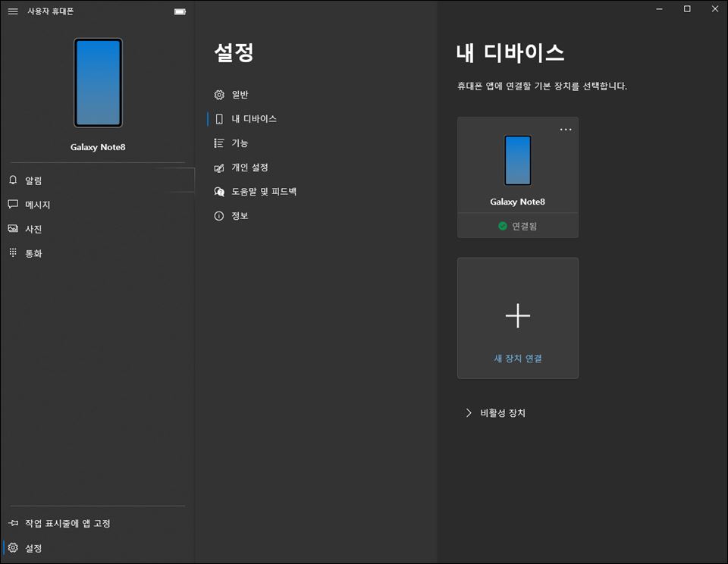Open the three-dot menu on Galaxy Note8 card

click(566, 130)
